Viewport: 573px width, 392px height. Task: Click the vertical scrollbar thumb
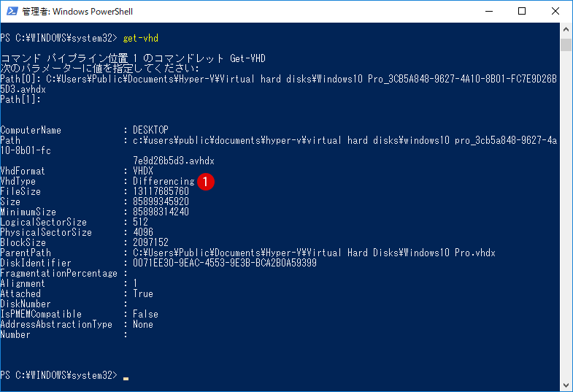pos(566,45)
